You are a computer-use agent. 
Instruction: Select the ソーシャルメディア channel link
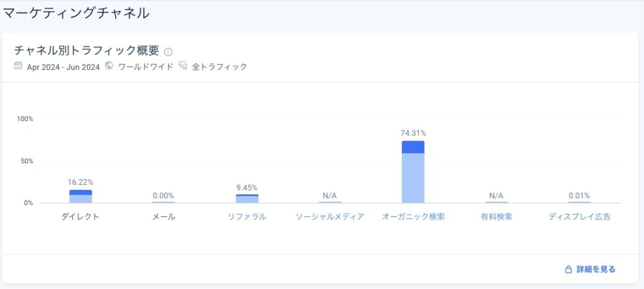point(330,217)
